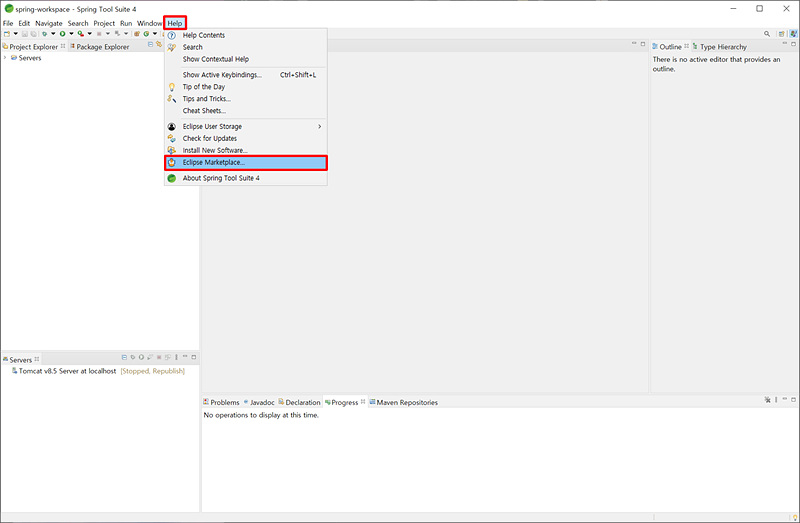The image size is (800, 523).
Task: Switch to the Type Hierarchy tab
Action: [719, 46]
